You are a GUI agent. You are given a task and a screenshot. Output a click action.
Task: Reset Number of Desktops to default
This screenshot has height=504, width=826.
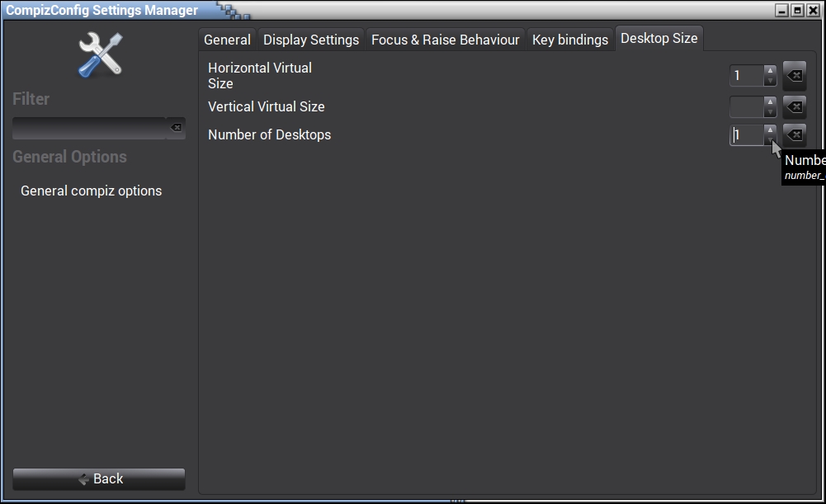[794, 134]
